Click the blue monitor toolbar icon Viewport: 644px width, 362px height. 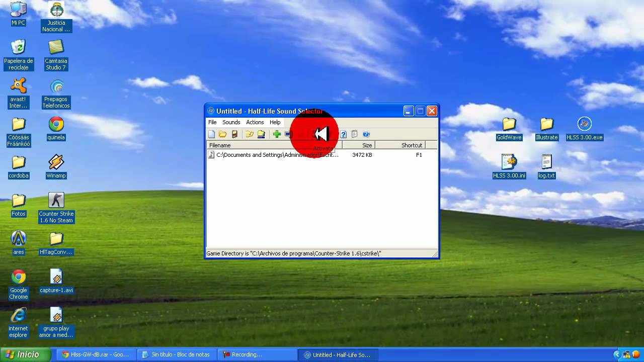[x=288, y=134]
